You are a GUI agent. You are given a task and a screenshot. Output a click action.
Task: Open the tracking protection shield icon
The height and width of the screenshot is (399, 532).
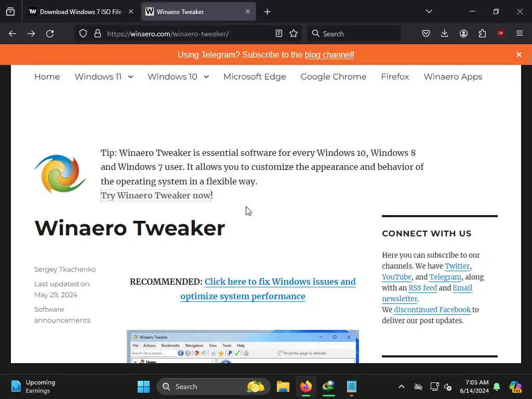83,34
